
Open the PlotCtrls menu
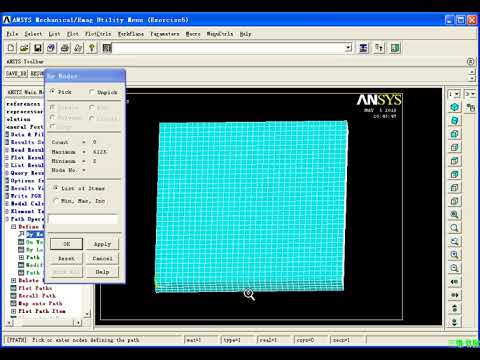click(x=98, y=34)
